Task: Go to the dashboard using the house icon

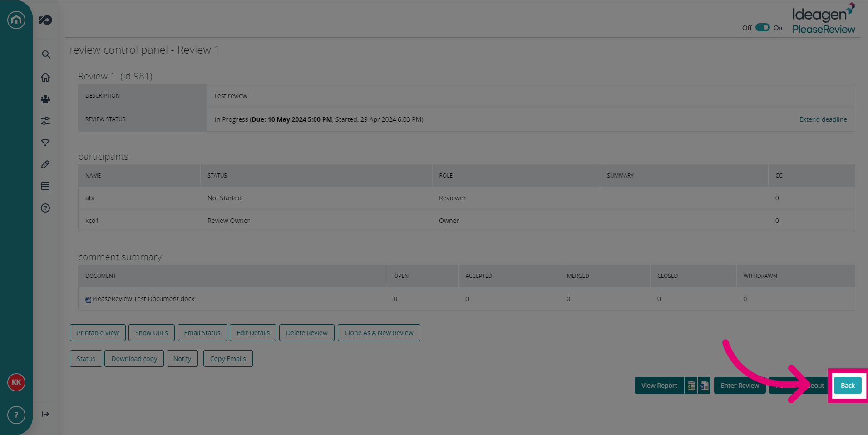Action: point(45,77)
